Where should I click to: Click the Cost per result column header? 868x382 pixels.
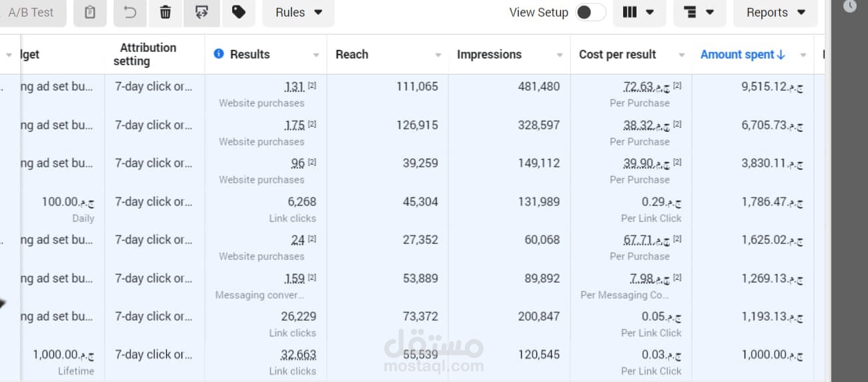point(617,55)
